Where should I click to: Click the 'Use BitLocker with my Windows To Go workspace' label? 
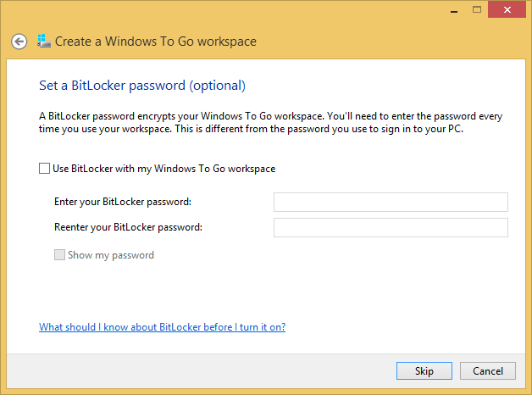[x=163, y=169]
